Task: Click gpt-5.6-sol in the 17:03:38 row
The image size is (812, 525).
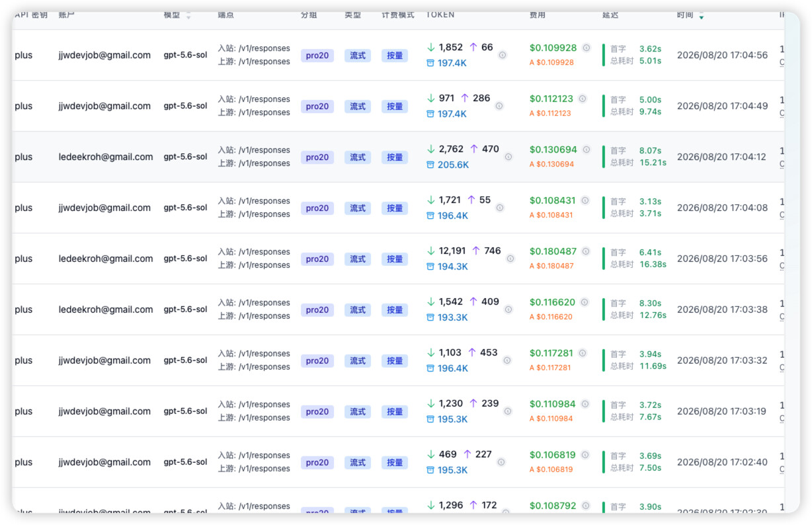Action: point(185,309)
